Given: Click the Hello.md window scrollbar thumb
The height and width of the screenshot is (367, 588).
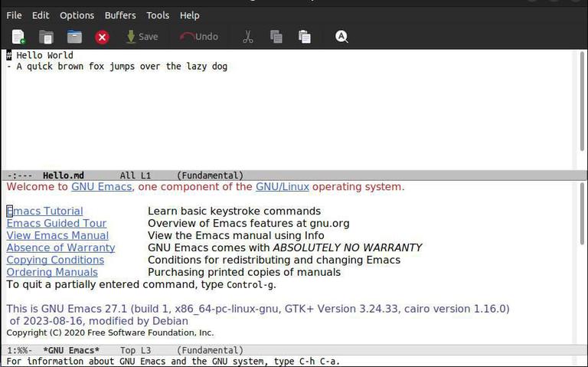Looking at the screenshot, I should (582, 101).
